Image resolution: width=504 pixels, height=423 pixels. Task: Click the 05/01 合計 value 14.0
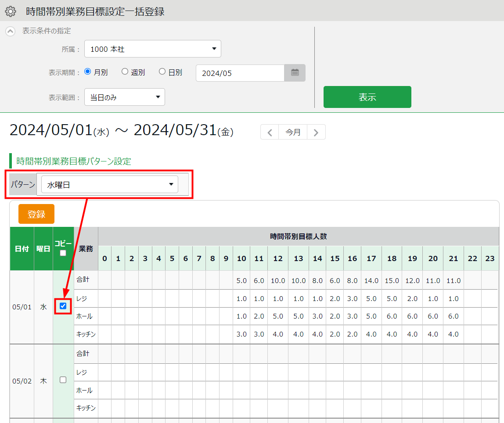tap(371, 281)
